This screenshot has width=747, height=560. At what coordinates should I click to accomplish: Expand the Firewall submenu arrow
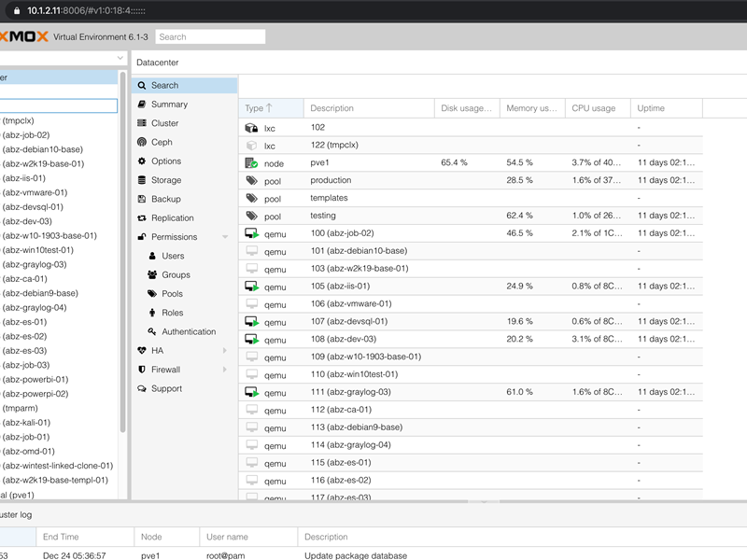click(225, 370)
